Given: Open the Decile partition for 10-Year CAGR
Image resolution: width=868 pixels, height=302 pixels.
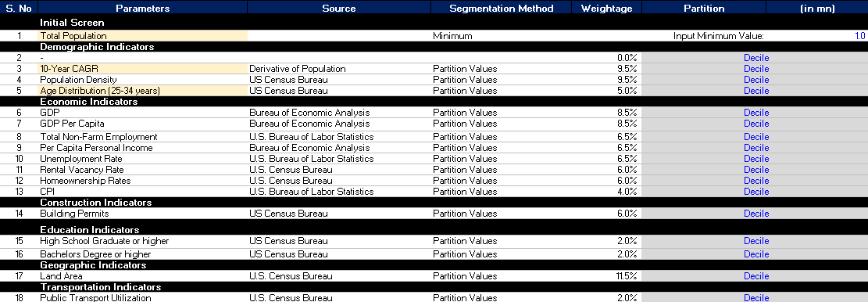Looking at the screenshot, I should [x=756, y=69].
